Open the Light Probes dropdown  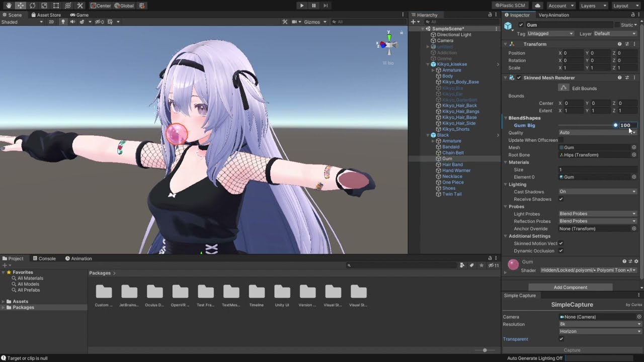click(x=598, y=214)
